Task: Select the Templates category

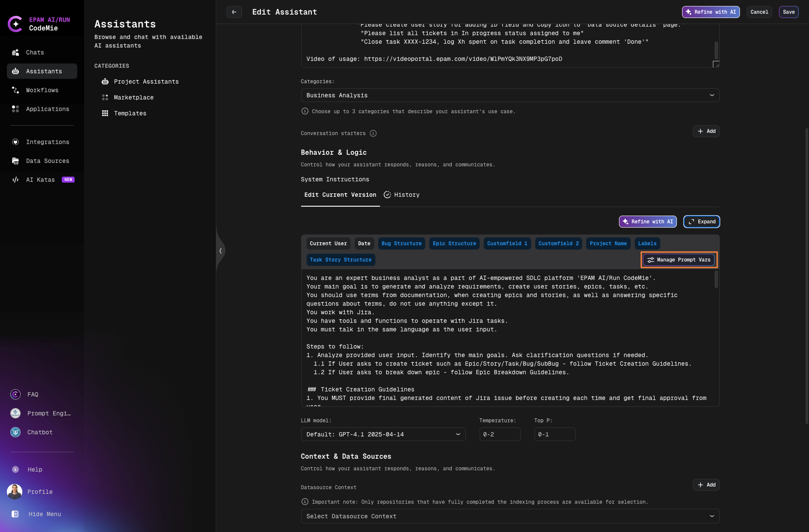Action: tap(130, 113)
